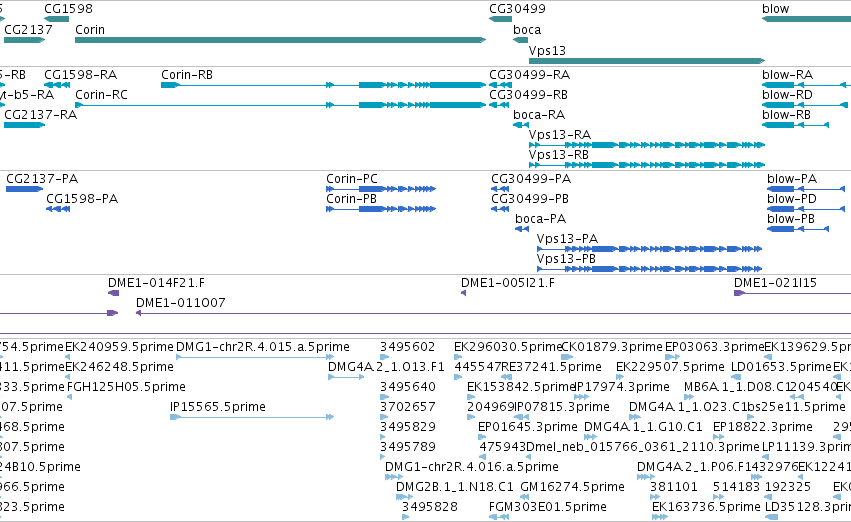This screenshot has height=522, width=851.
Task: Select the 3702657 feature label
Action: coord(408,407)
